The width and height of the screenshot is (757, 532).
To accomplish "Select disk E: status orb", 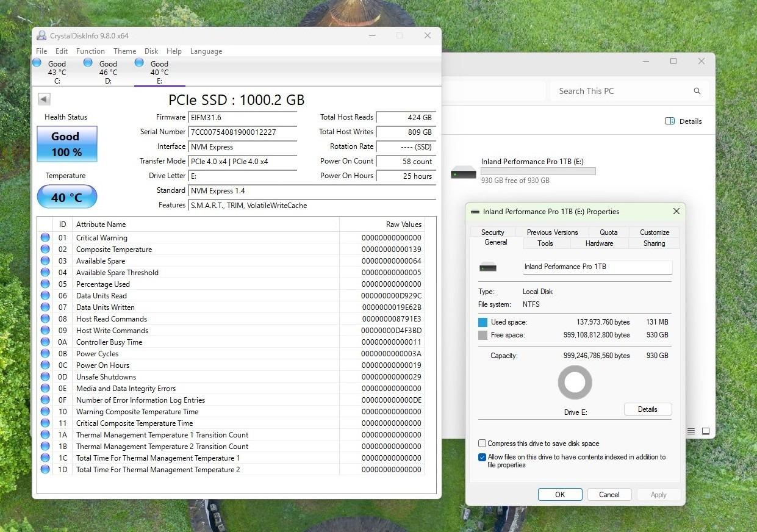I will 139,63.
